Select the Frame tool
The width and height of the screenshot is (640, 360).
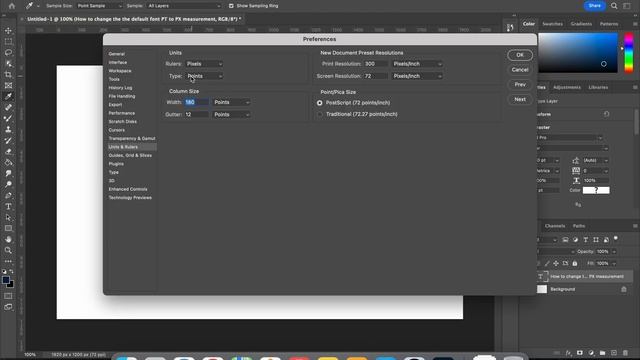point(8,86)
